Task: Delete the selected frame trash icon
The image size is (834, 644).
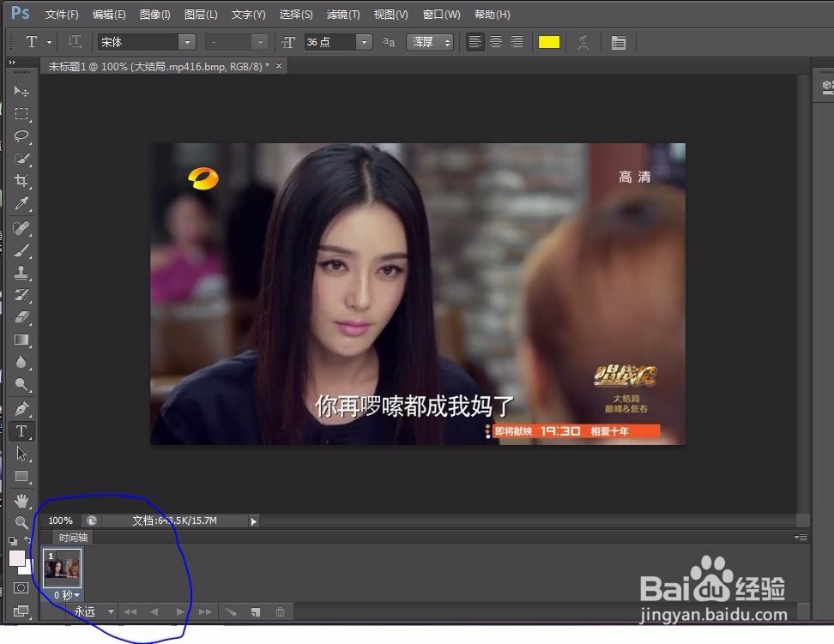Action: pyautogui.click(x=281, y=612)
